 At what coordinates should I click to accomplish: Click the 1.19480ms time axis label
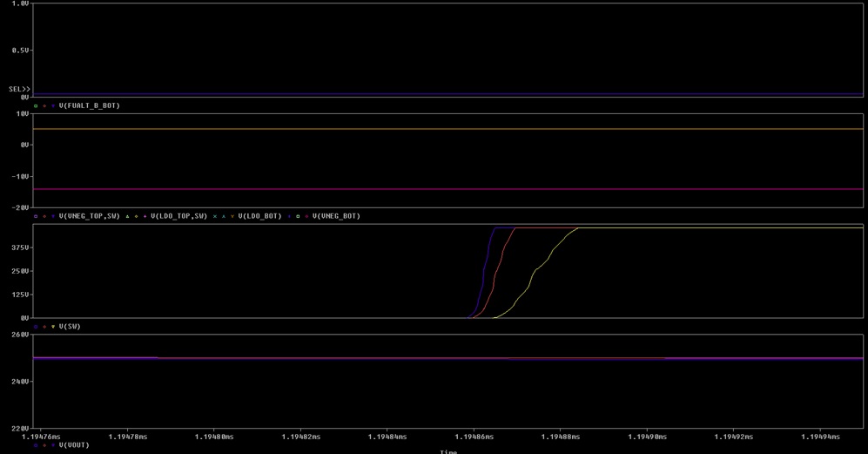(x=214, y=437)
